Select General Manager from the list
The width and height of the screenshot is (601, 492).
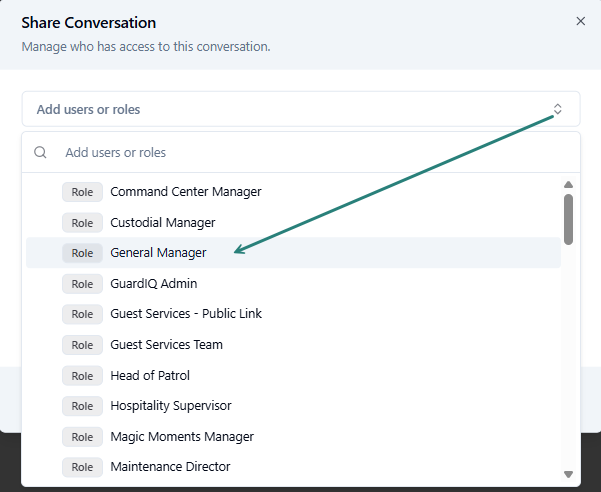[158, 253]
